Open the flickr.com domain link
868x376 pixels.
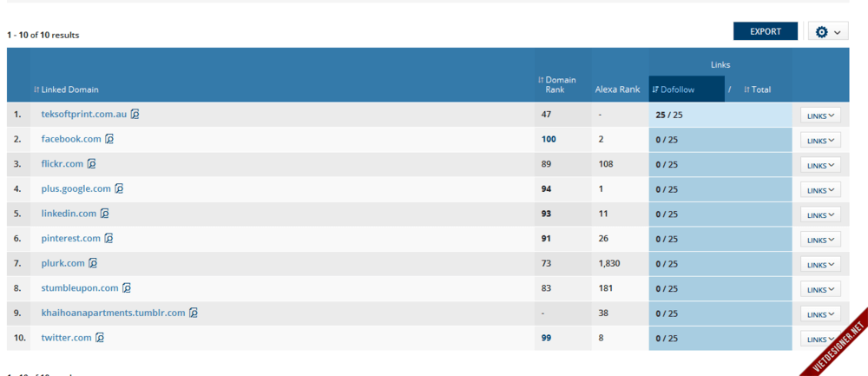click(x=62, y=164)
